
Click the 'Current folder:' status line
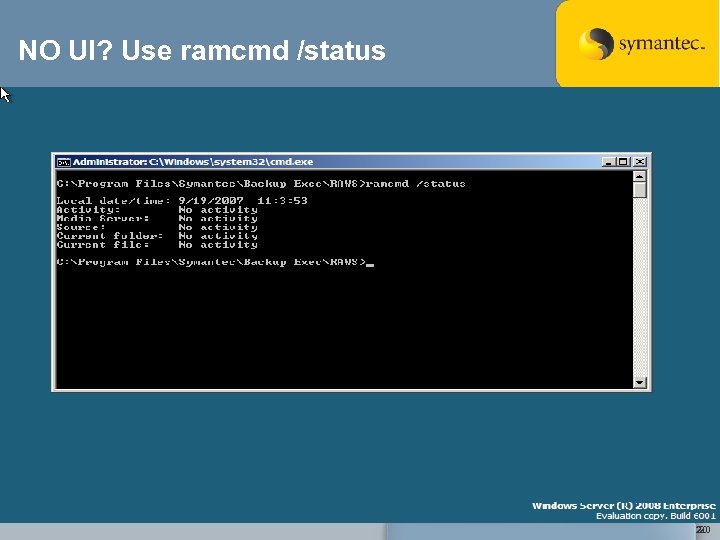pos(157,236)
